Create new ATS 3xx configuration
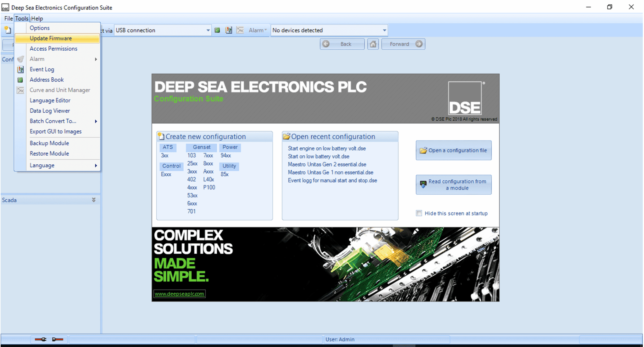This screenshot has width=644, height=347. pos(165,156)
